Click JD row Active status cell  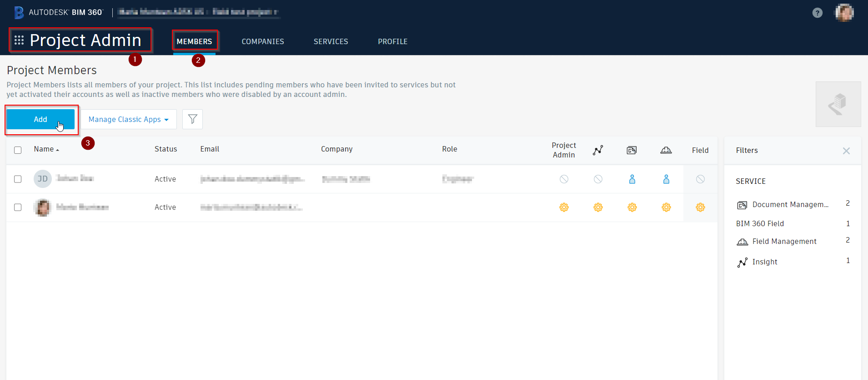click(x=165, y=179)
